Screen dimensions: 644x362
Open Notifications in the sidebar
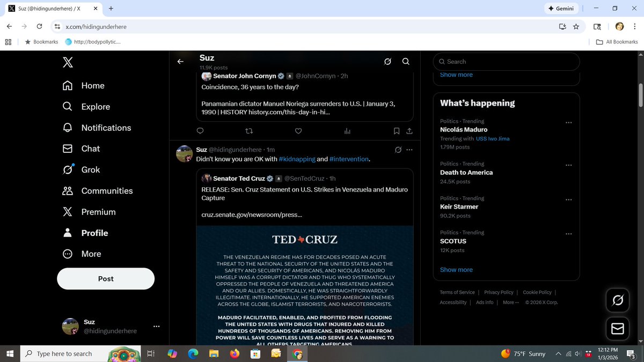tap(97, 128)
